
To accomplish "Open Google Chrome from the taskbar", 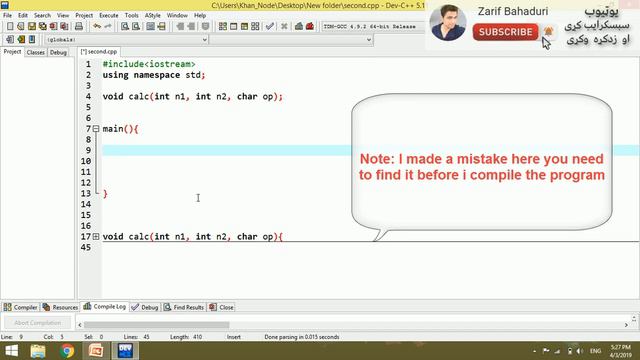I will point(67,351).
